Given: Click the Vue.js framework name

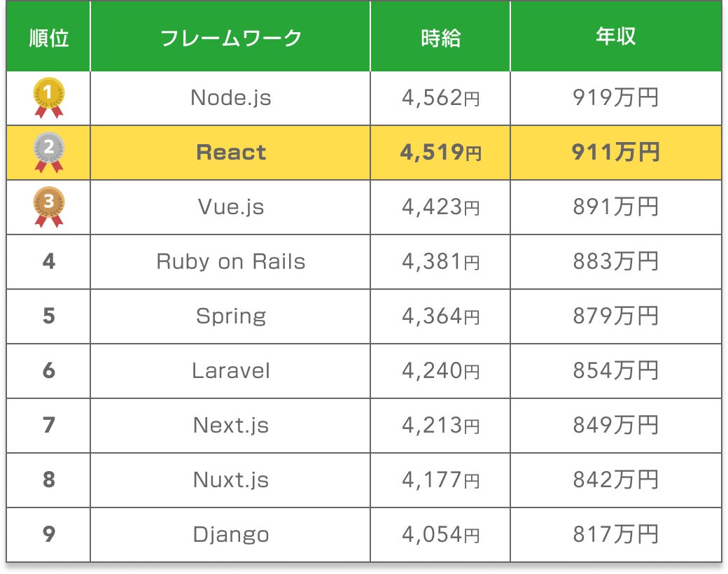Looking at the screenshot, I should (x=230, y=207).
